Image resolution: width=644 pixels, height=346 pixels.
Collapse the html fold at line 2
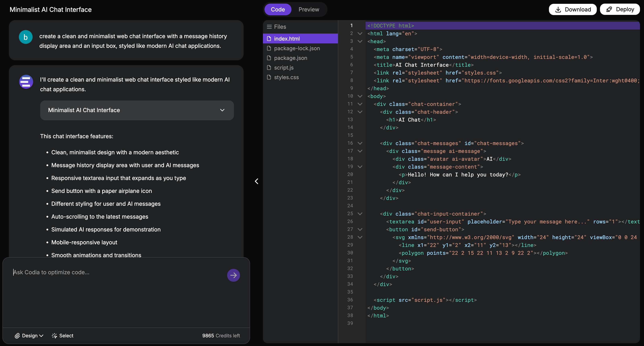[360, 34]
